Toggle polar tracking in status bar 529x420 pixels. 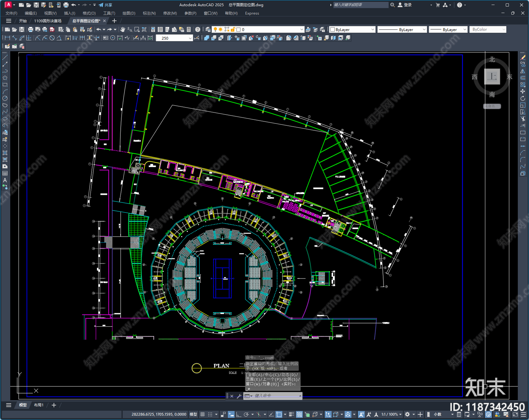pos(246,414)
